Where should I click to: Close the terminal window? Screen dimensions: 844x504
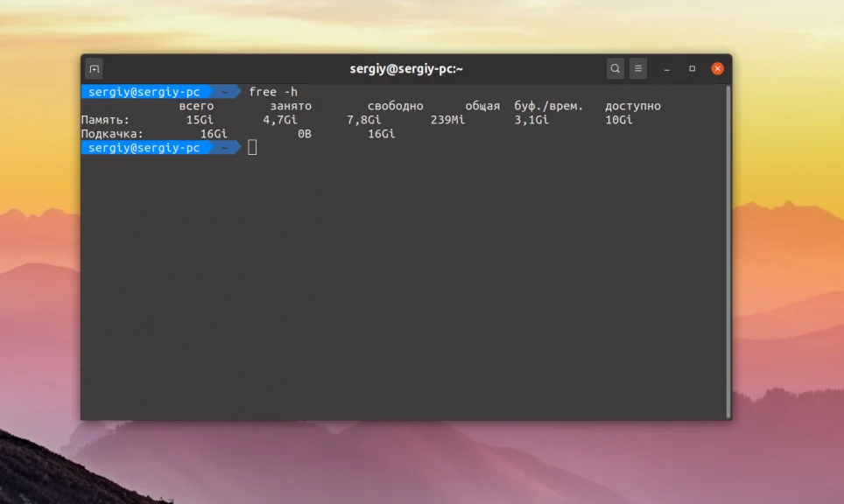point(718,68)
